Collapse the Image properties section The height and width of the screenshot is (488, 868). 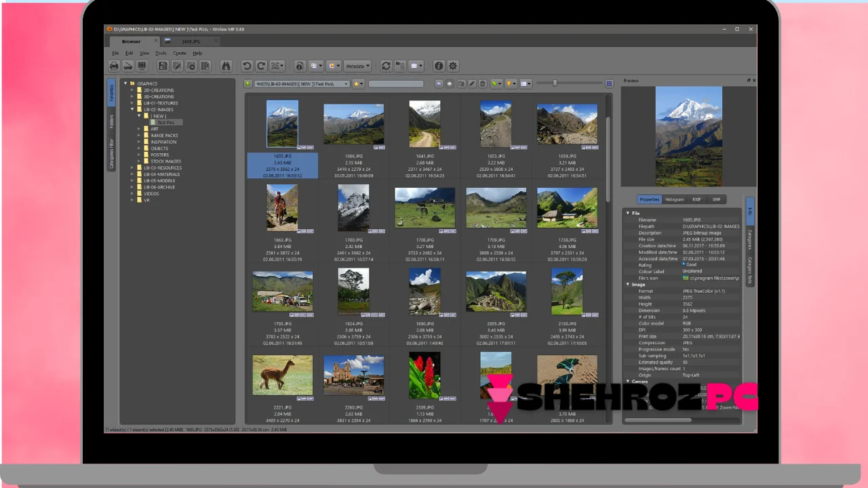[x=628, y=285]
